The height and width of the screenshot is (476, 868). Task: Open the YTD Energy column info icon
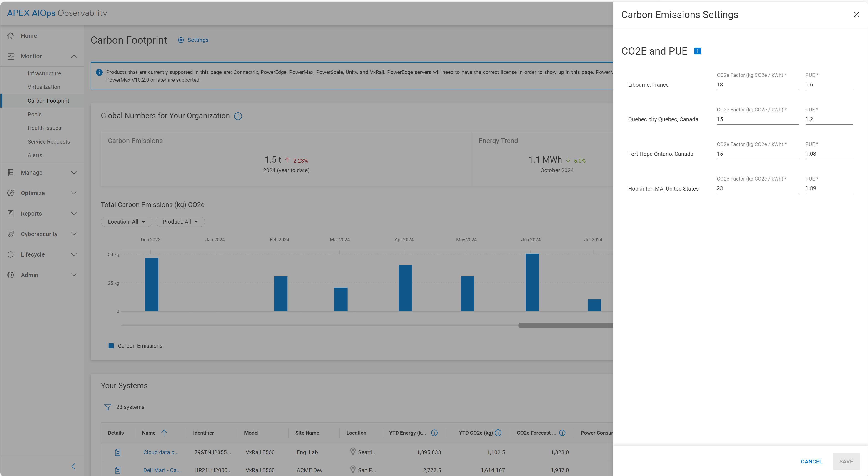click(434, 433)
